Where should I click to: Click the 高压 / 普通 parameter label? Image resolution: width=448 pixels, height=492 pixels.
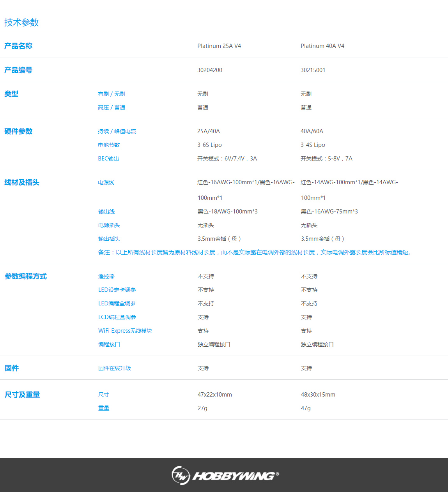(x=112, y=108)
